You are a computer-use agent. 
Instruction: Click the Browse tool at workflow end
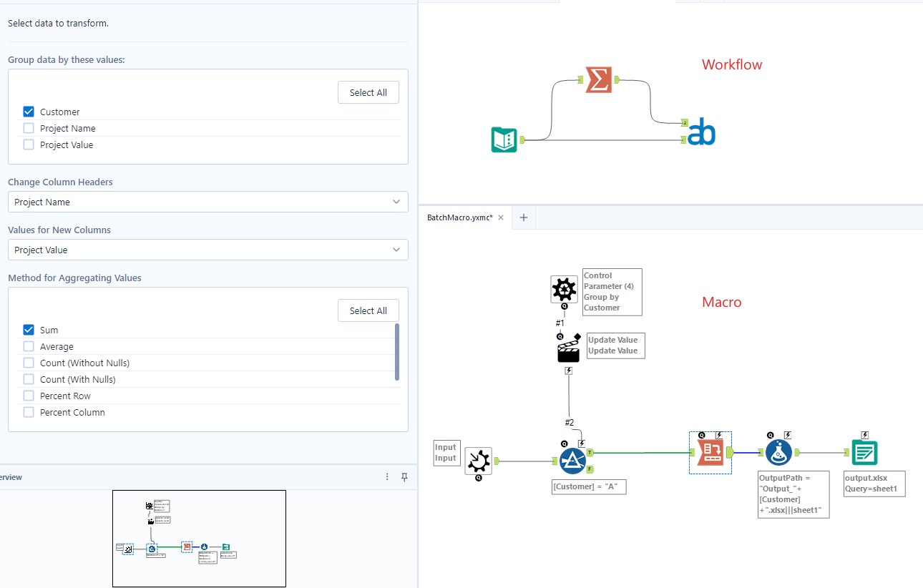pyautogui.click(x=700, y=132)
